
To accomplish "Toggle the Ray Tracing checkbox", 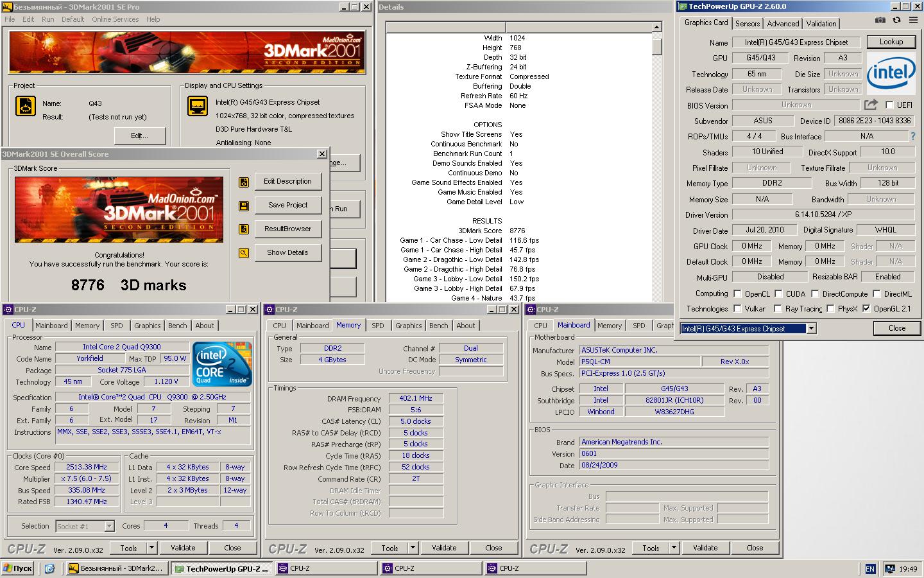I will [778, 309].
